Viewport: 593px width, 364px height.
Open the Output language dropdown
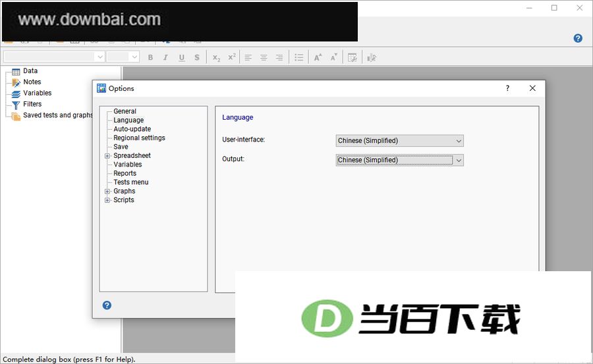[x=399, y=160]
